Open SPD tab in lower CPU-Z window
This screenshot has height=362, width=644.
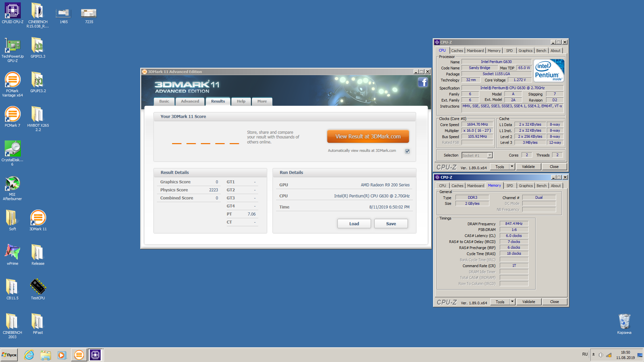click(x=509, y=186)
